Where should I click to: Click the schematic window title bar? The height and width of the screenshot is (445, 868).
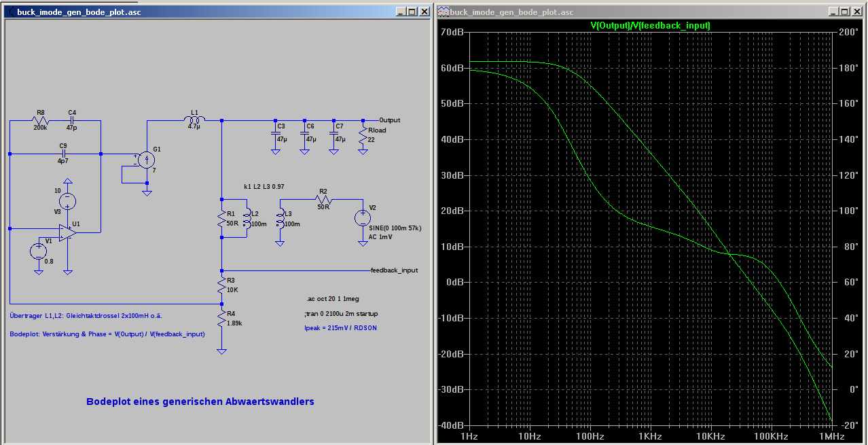click(217, 12)
